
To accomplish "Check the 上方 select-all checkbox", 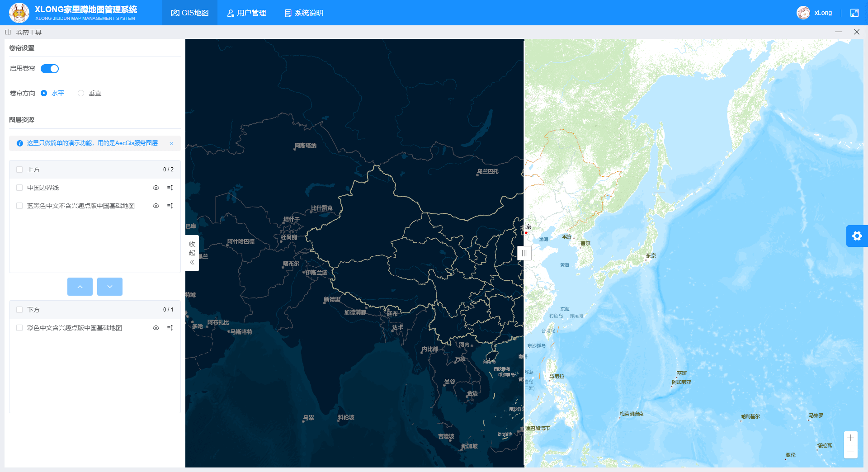I will coord(19,170).
